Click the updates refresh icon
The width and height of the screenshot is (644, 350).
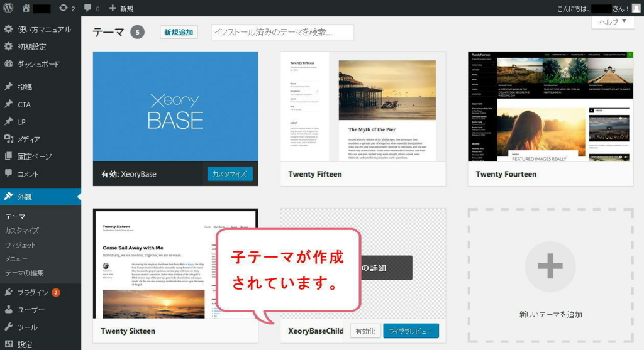[63, 8]
